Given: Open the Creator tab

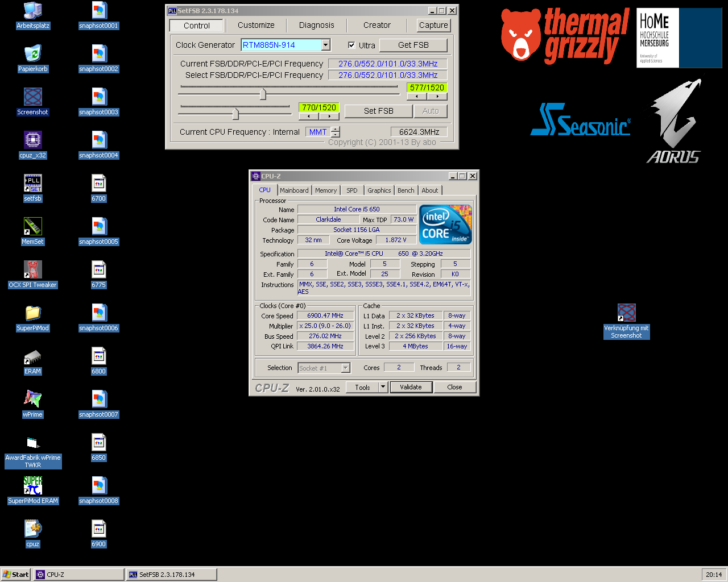Looking at the screenshot, I should pyautogui.click(x=377, y=25).
